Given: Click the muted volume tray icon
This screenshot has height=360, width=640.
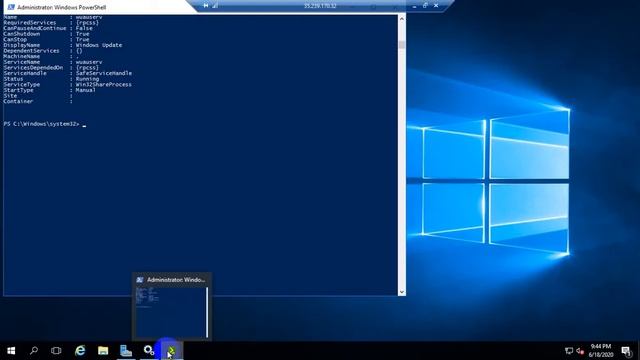Looking at the screenshot, I should 580,351.
